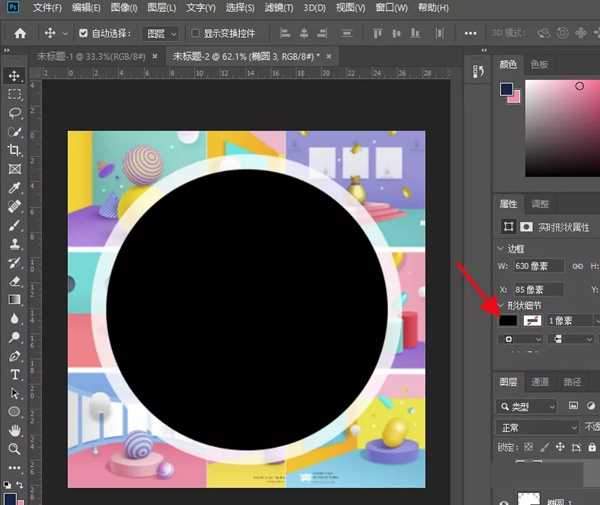Select the Horizontal Type tool
This screenshot has width=600, height=505.
coord(14,374)
